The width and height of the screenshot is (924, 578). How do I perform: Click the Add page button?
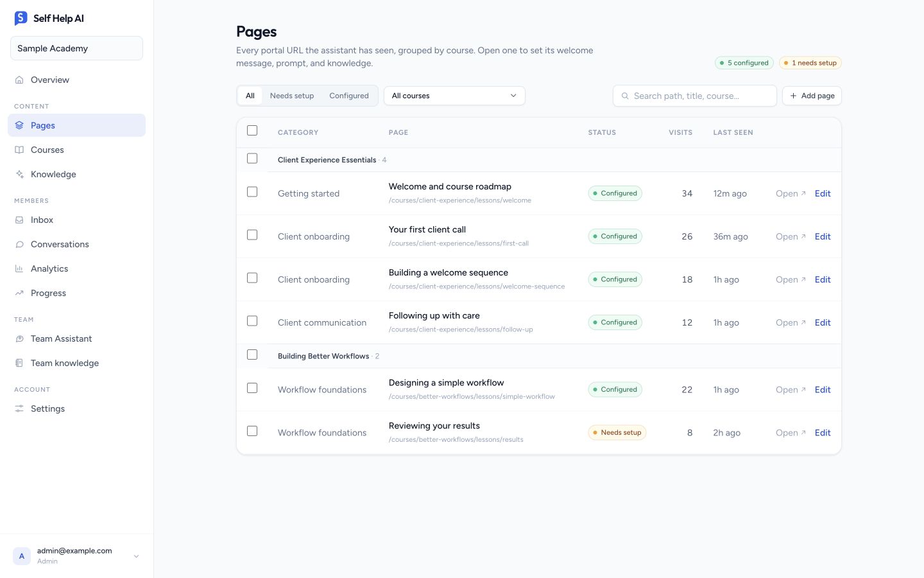(x=812, y=96)
